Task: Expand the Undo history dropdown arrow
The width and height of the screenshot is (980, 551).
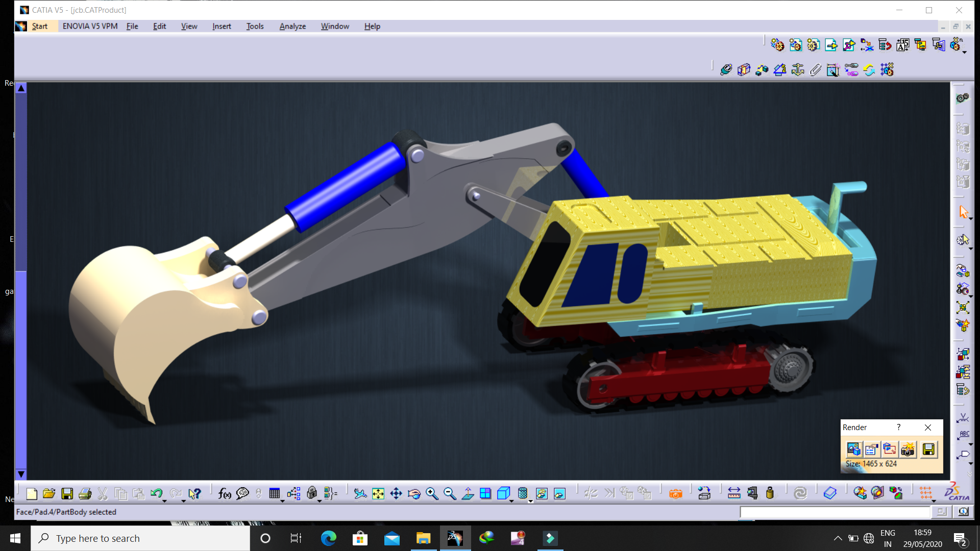Action: tap(164, 501)
